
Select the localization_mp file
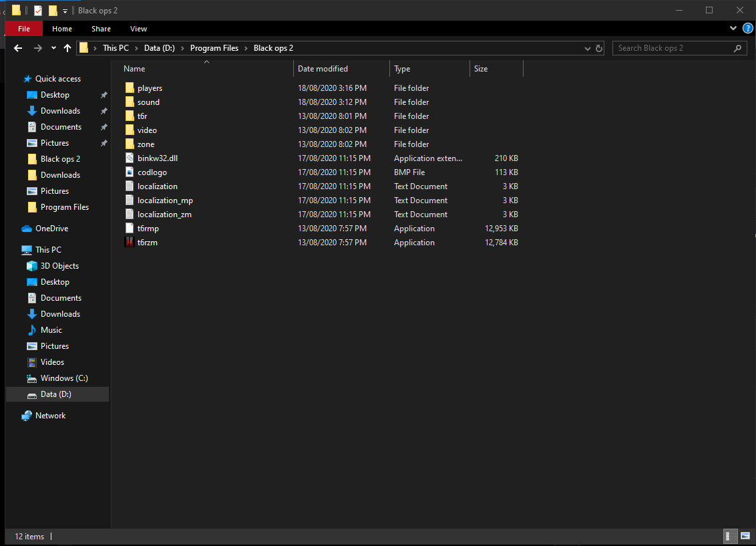[x=165, y=200]
